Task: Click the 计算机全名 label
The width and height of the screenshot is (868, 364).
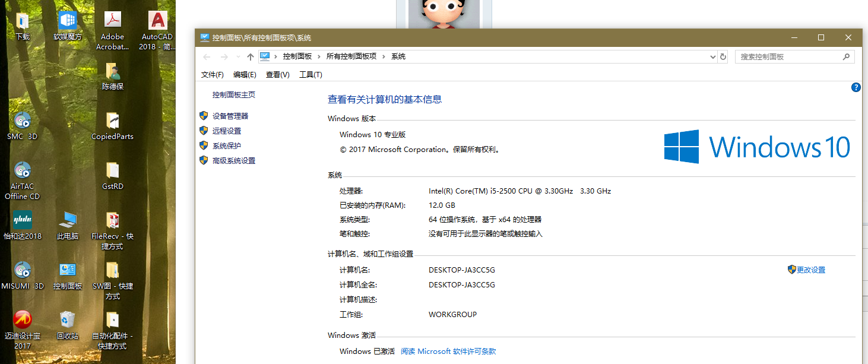Action: click(358, 285)
